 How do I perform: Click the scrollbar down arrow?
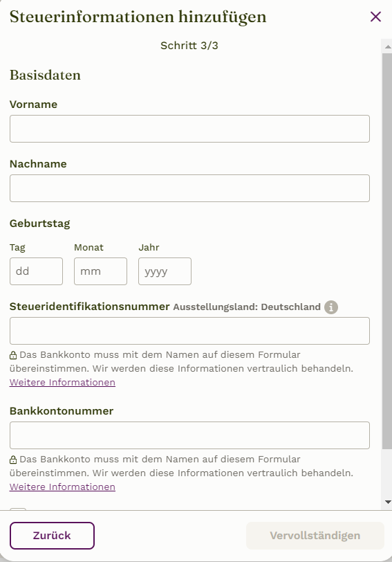click(388, 502)
